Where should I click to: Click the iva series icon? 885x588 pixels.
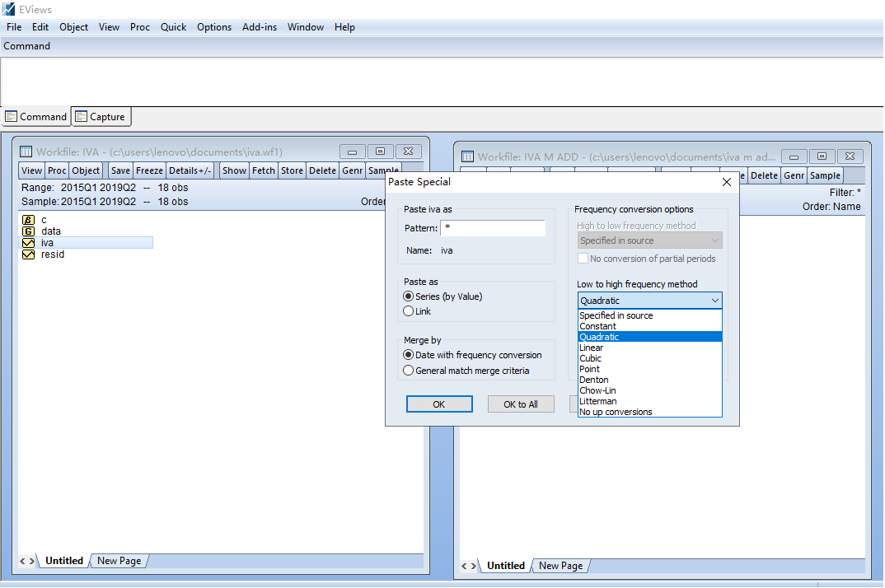[28, 243]
